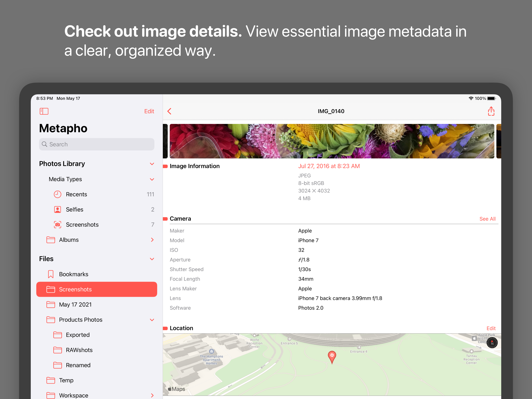
Task: Select the Recents clock icon
Action: click(x=57, y=194)
